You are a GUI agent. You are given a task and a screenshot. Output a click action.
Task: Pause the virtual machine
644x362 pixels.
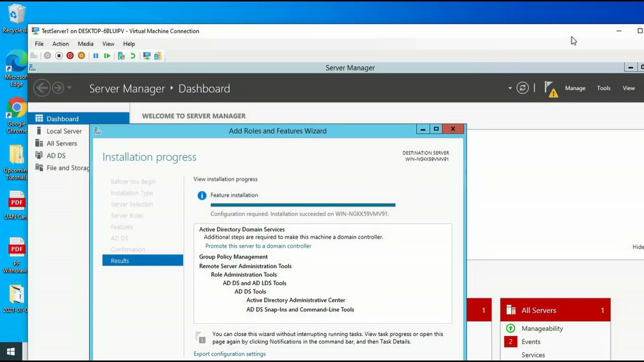click(x=96, y=56)
